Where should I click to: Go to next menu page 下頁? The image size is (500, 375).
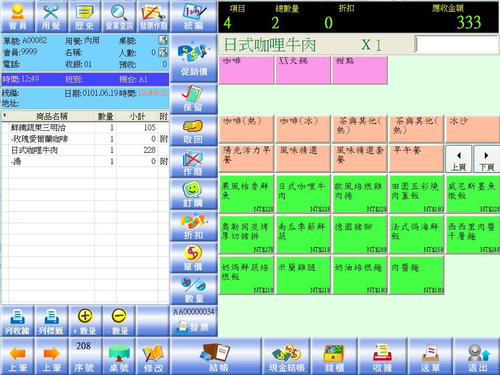(486, 159)
